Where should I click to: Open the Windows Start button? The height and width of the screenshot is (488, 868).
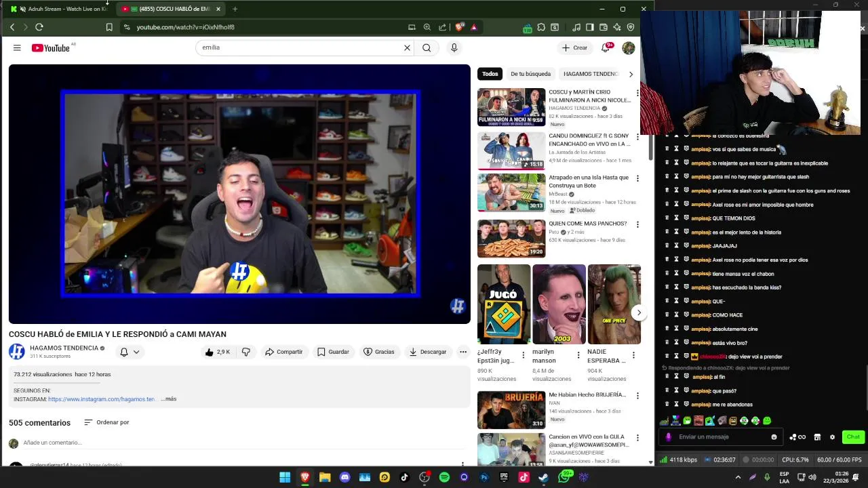tap(285, 477)
